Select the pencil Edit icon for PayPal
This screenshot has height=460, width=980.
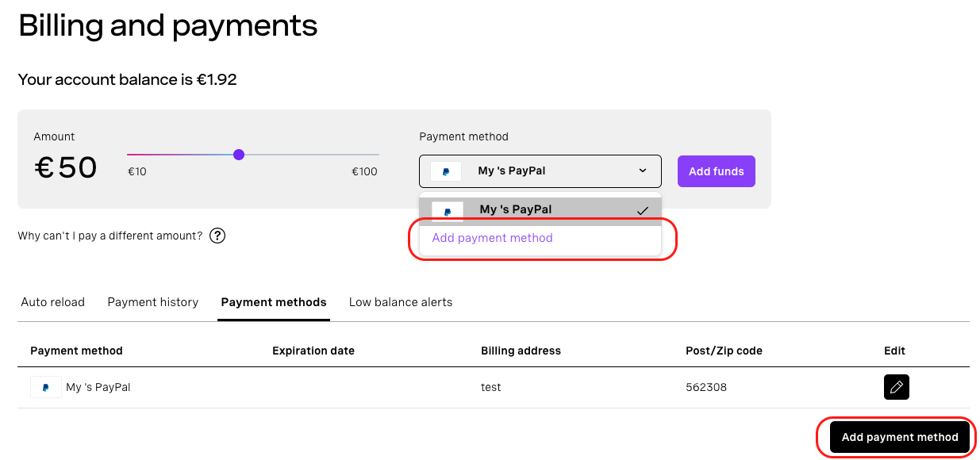coord(896,387)
